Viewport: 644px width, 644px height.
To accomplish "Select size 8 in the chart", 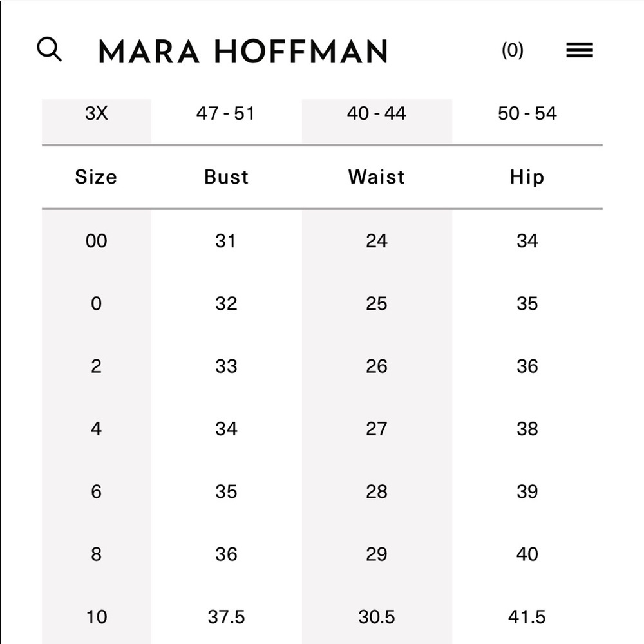I will 97,554.
